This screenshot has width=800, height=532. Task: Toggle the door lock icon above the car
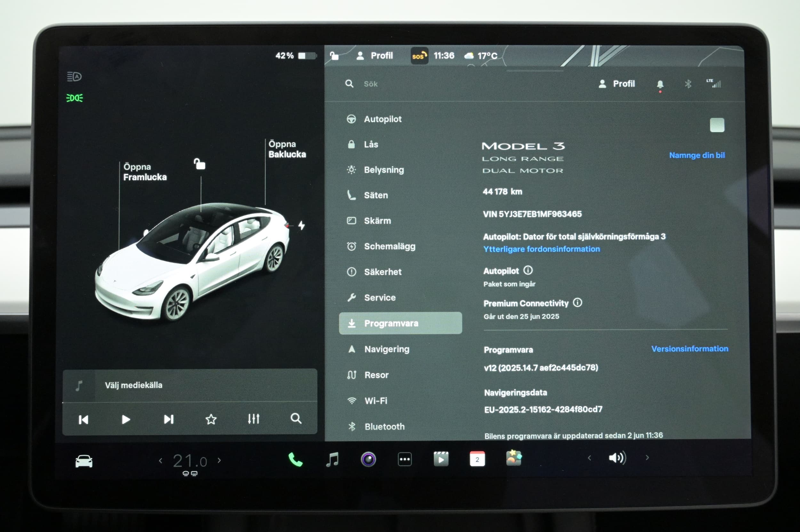(199, 164)
